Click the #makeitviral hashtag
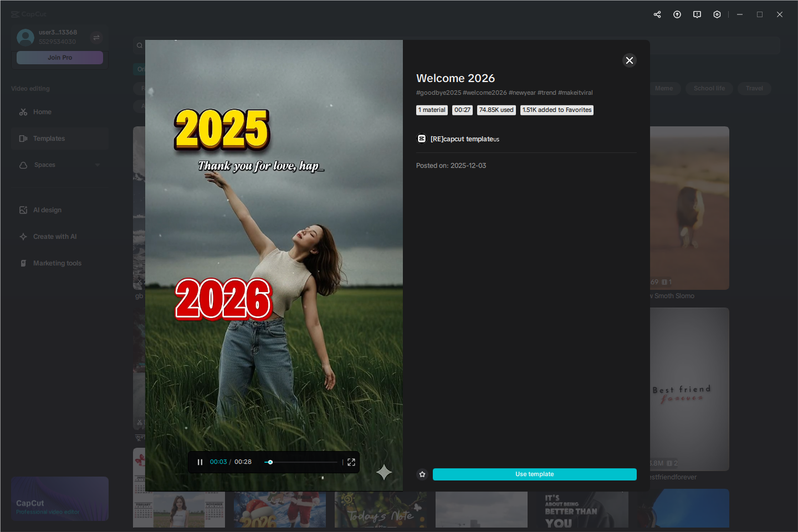798x532 pixels. pyautogui.click(x=575, y=93)
